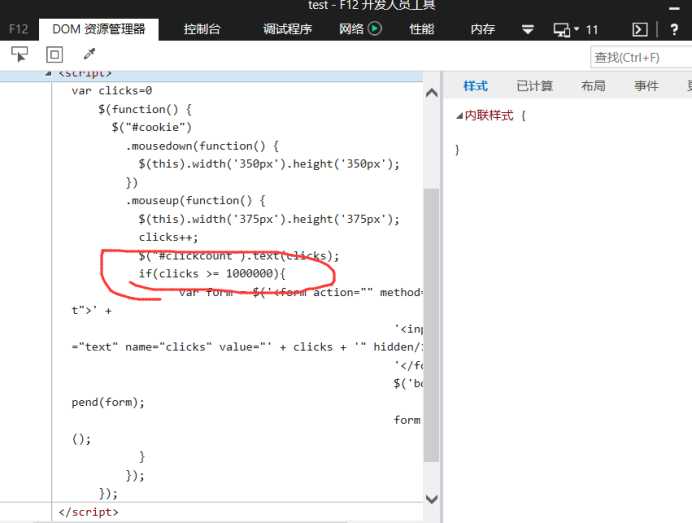692x523 pixels.
Task: Switch to the 事件 tab
Action: pyautogui.click(x=646, y=86)
